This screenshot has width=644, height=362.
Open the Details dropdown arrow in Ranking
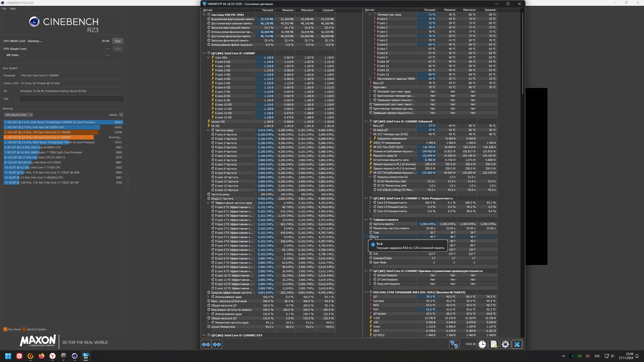pyautogui.click(x=121, y=115)
